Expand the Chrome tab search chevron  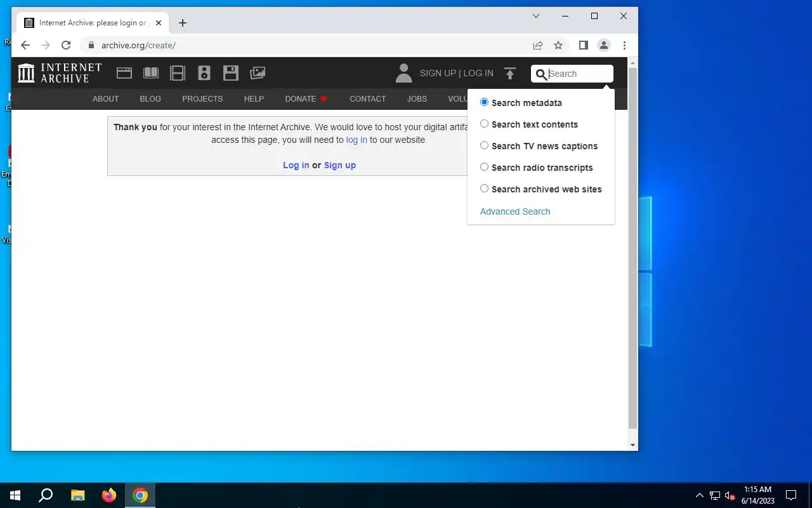tap(536, 16)
